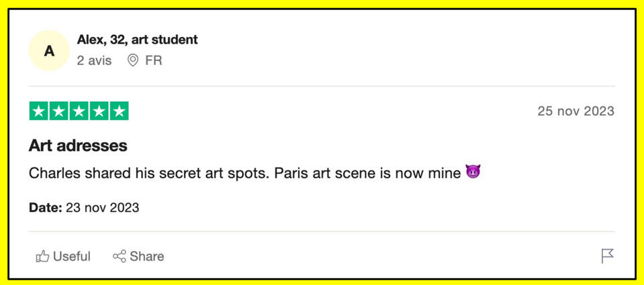View the reviewer's '2 avis' count

pos(94,60)
